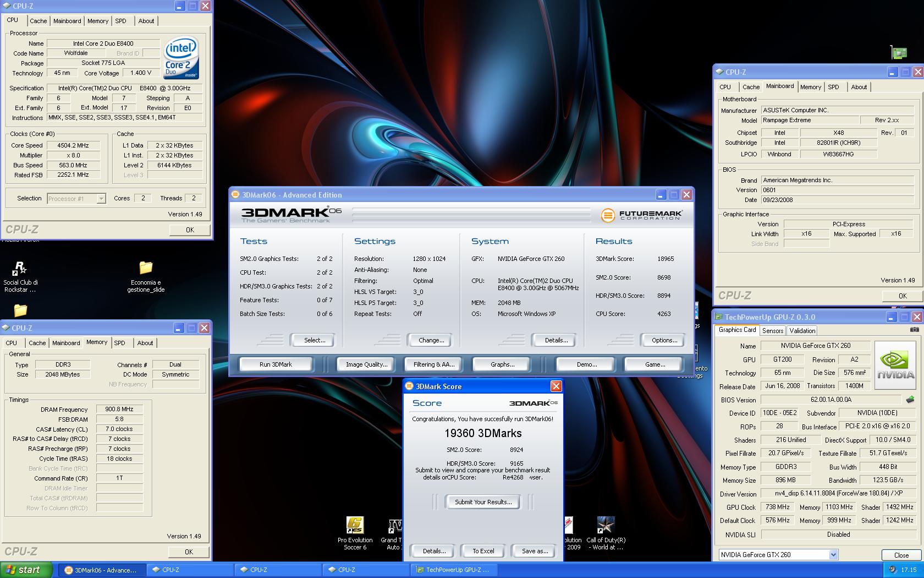Click the Futuremark Corporation logo
Image resolution: width=924 pixels, height=578 pixels.
tap(641, 215)
